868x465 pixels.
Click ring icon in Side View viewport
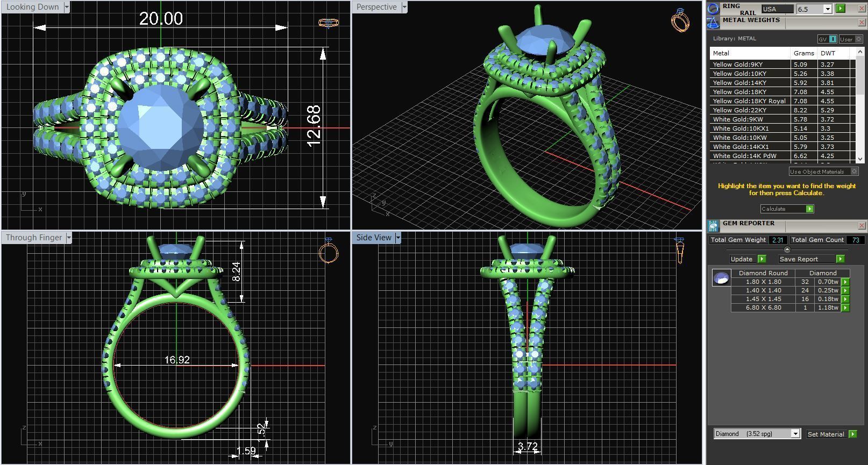coord(679,251)
